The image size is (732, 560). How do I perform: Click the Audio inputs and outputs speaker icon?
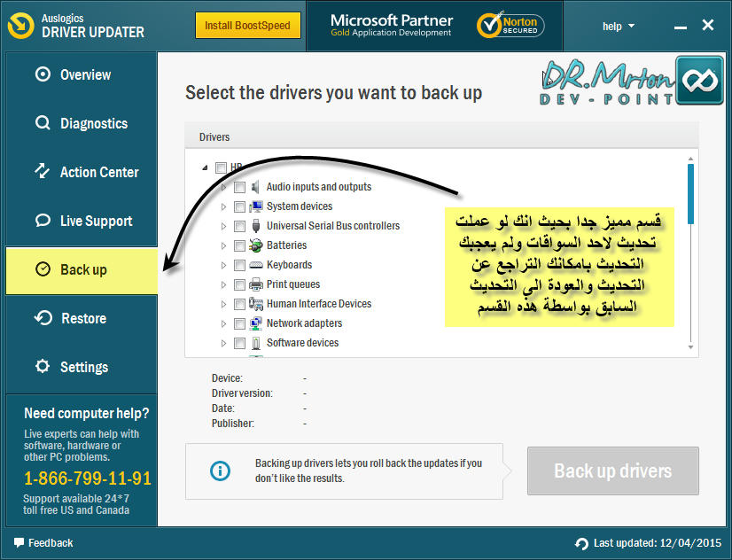tap(255, 187)
